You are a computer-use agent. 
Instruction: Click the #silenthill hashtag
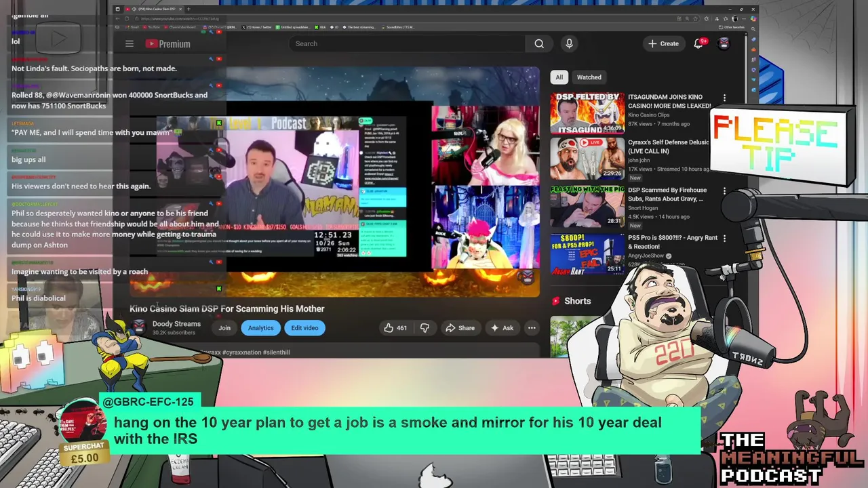276,352
